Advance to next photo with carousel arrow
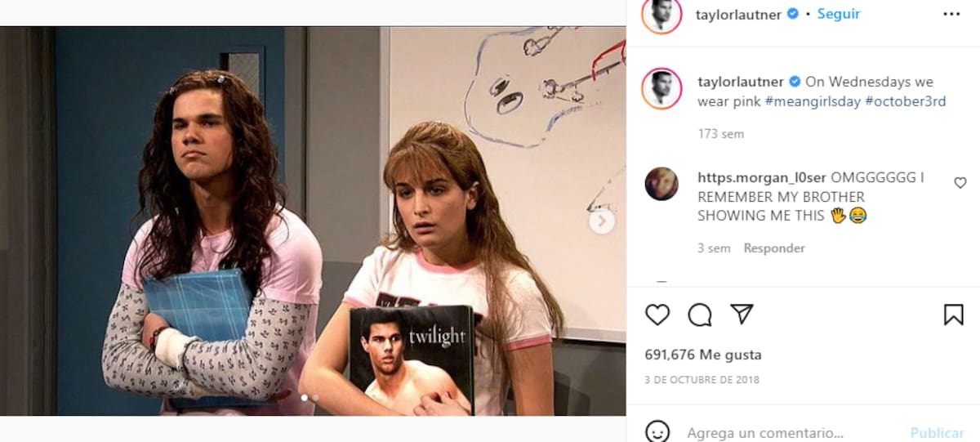The image size is (980, 442). (x=602, y=221)
